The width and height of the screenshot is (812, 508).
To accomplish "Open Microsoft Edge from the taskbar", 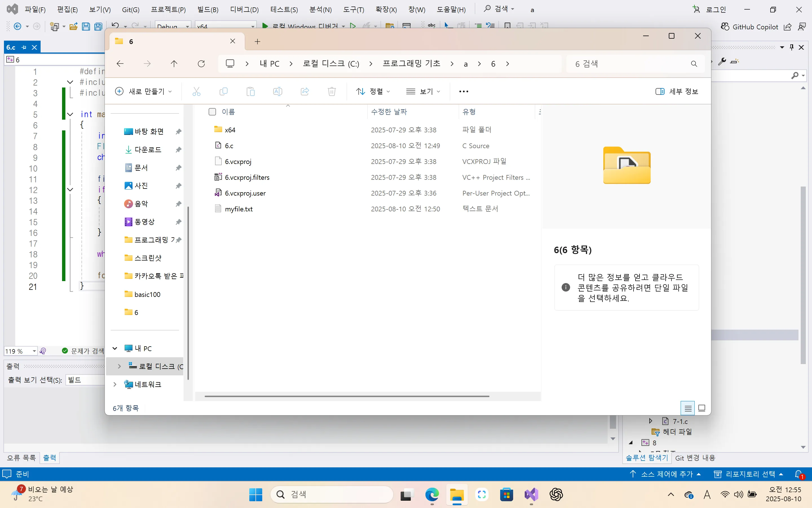I will point(432,494).
